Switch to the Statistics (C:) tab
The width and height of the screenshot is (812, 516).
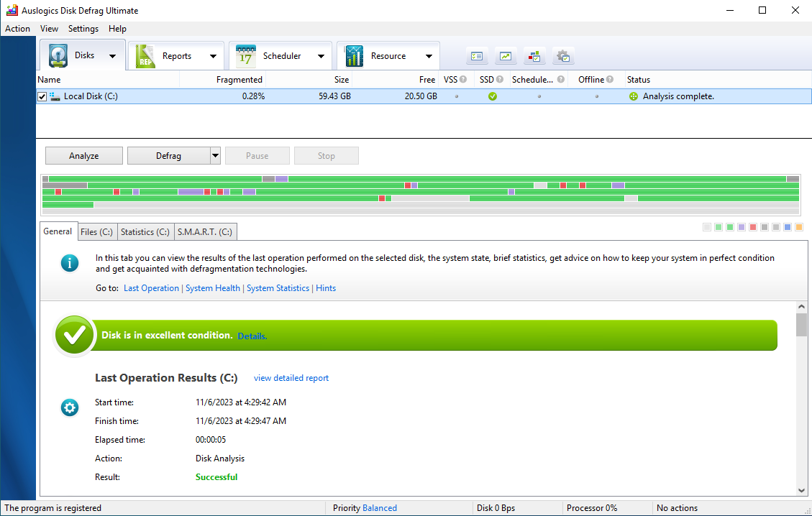click(x=145, y=232)
